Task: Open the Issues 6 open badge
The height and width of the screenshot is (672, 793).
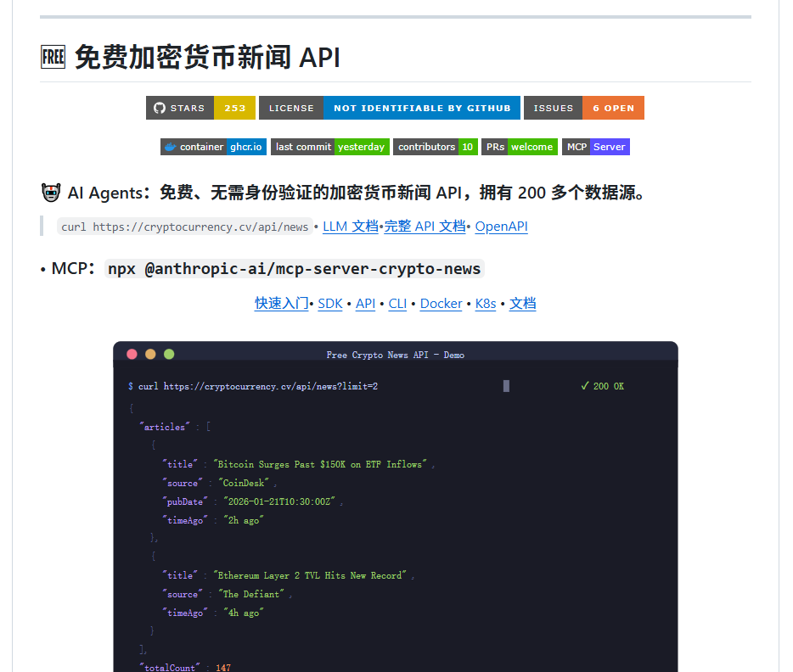Action: [x=584, y=108]
